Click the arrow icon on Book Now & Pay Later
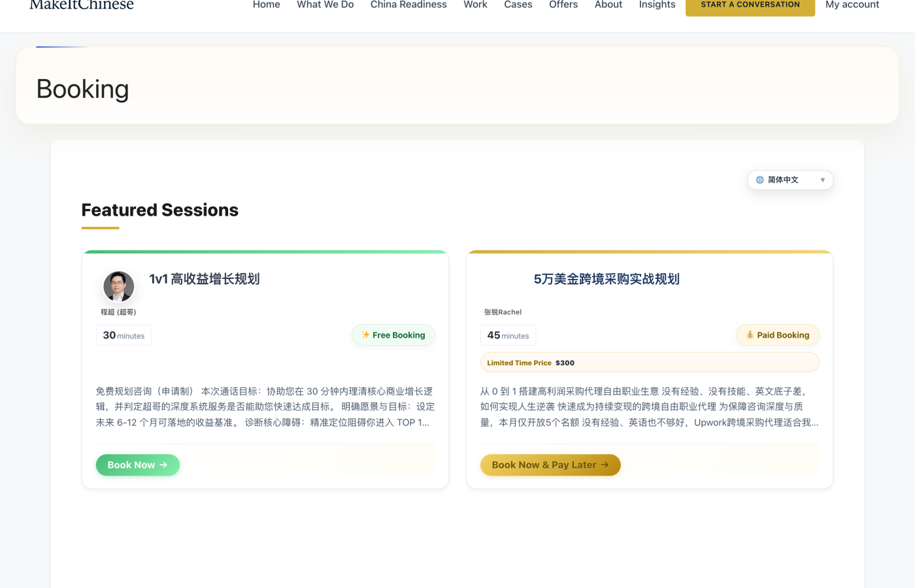Image resolution: width=915 pixels, height=588 pixels. click(x=605, y=465)
